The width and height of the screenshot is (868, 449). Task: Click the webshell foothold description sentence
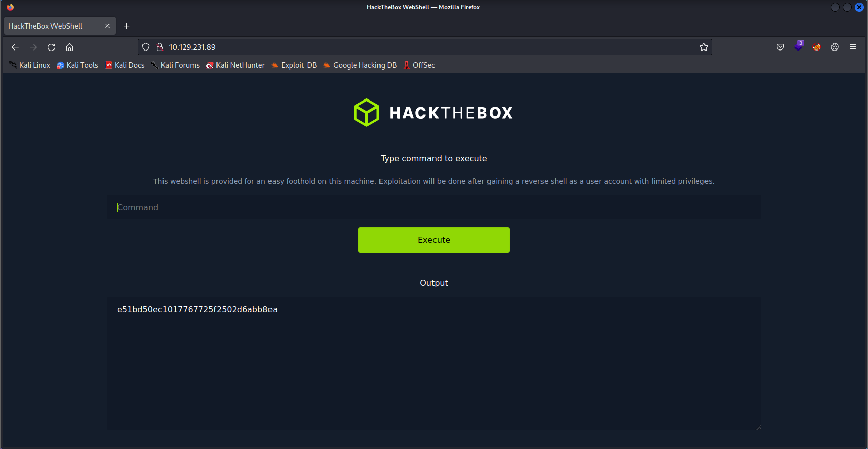434,181
